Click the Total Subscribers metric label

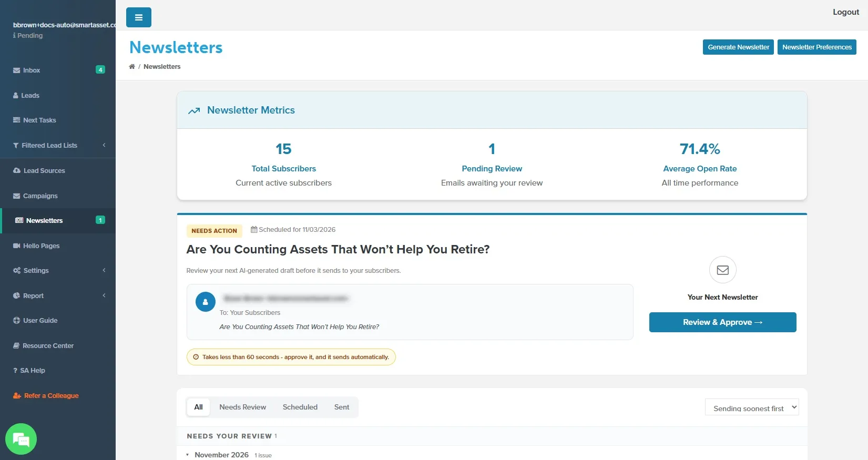[x=284, y=169]
